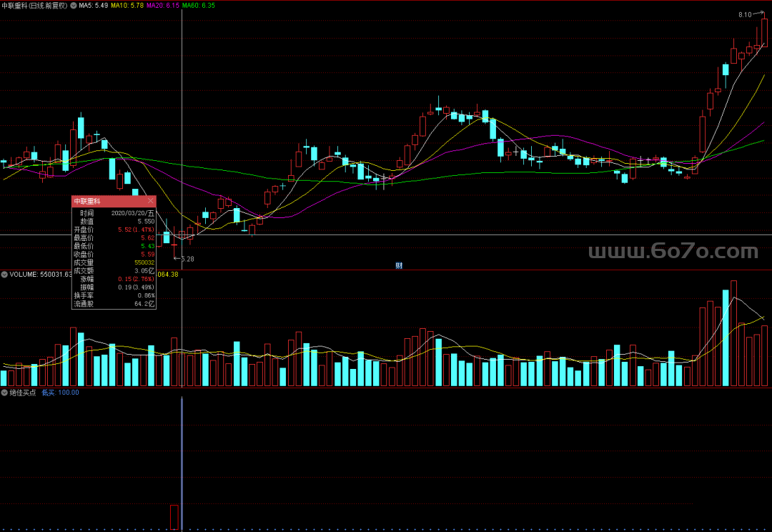Click the yellow 064.38 volume average value
Screen dimensions: 772x532
168,275
